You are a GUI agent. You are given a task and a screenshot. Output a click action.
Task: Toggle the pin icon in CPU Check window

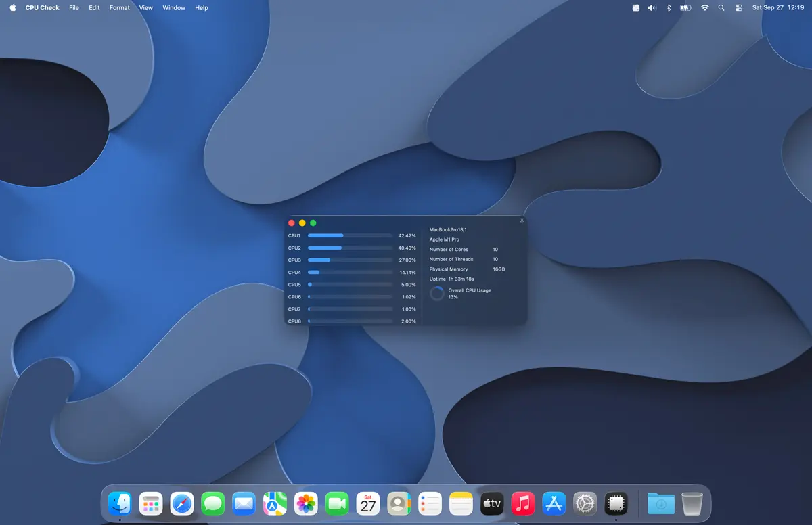pos(522,221)
